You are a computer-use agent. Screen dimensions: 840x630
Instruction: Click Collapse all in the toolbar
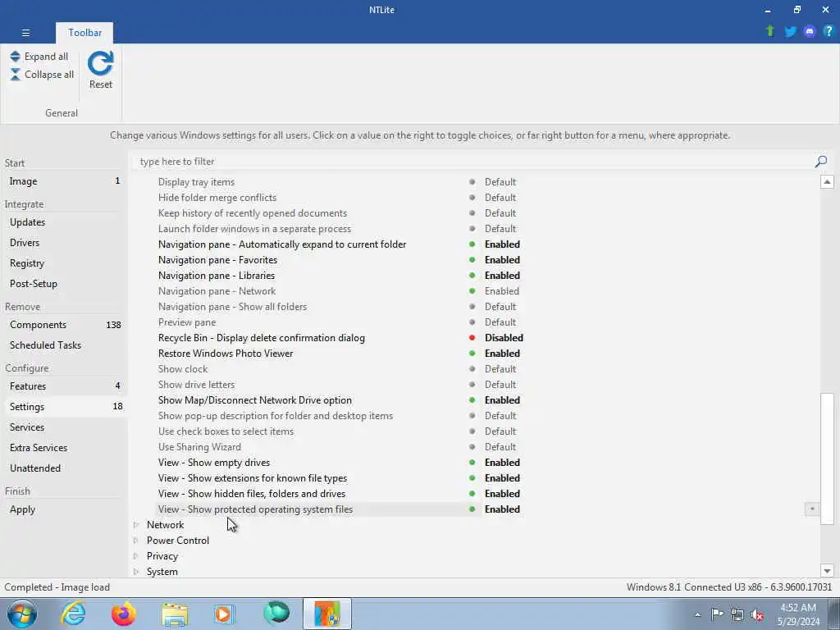click(42, 75)
